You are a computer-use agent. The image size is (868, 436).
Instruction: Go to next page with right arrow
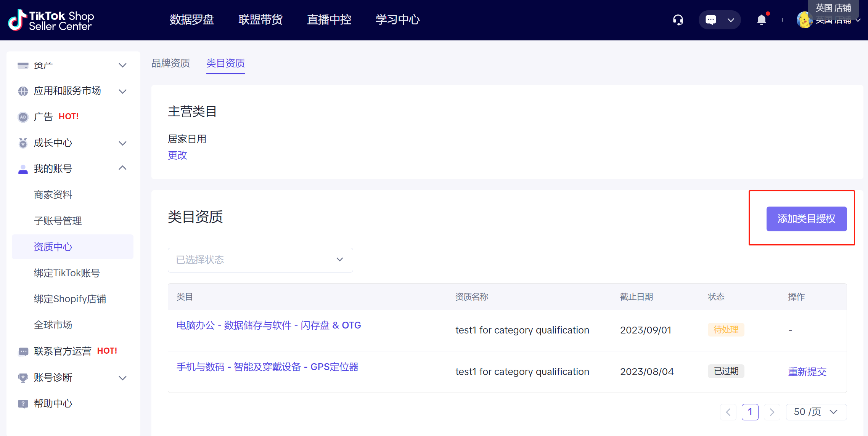click(772, 412)
